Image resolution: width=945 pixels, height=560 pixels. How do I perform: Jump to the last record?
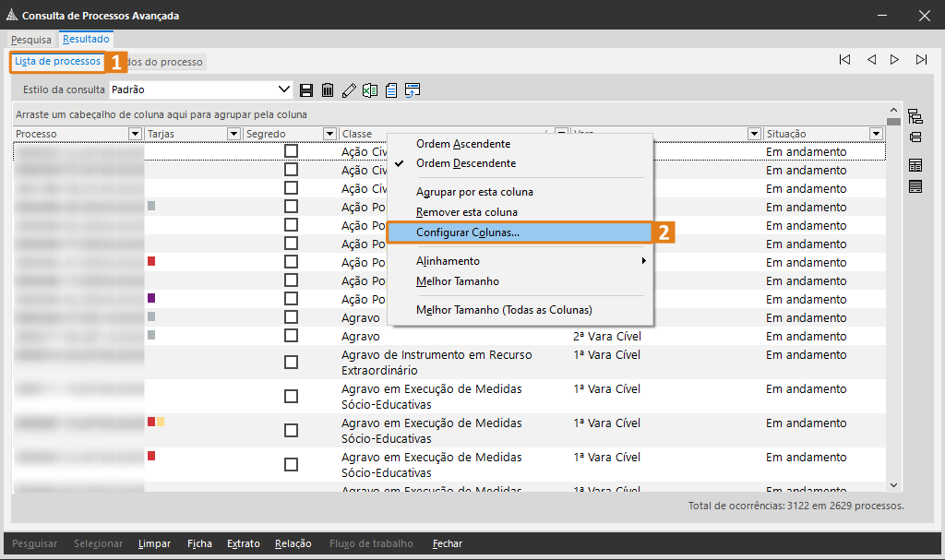922,60
